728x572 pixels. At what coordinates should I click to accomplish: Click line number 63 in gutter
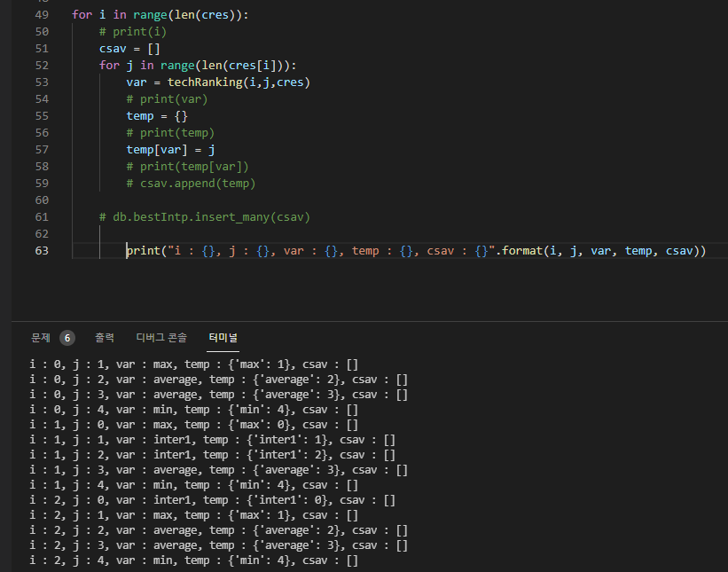pyautogui.click(x=42, y=251)
